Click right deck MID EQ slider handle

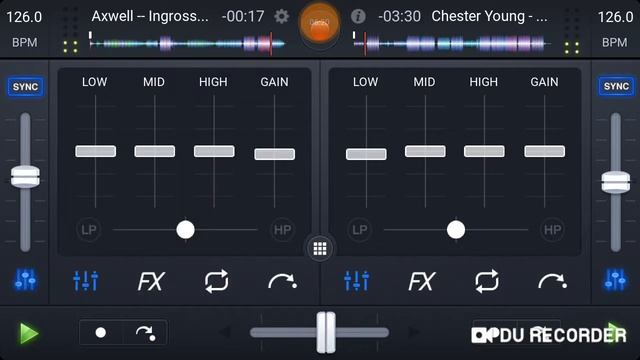425,151
